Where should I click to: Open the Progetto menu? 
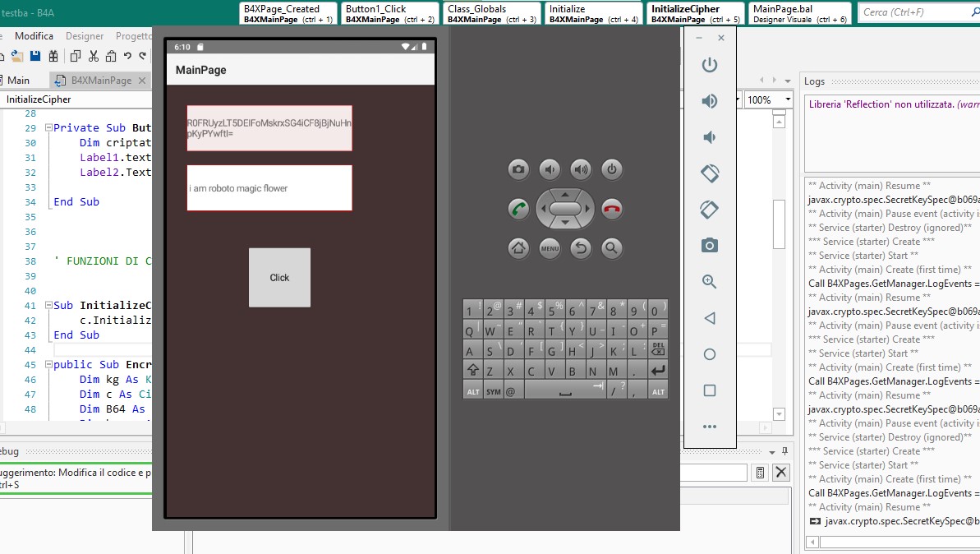coord(133,36)
